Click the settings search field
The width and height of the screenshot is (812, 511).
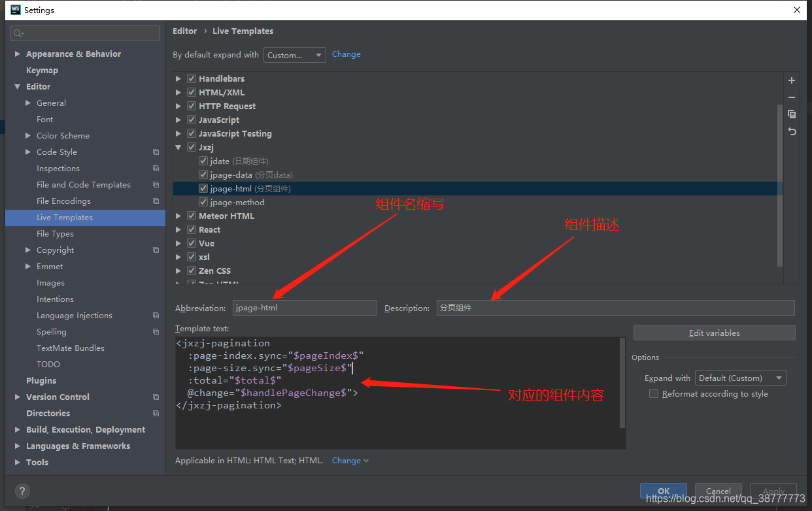85,33
